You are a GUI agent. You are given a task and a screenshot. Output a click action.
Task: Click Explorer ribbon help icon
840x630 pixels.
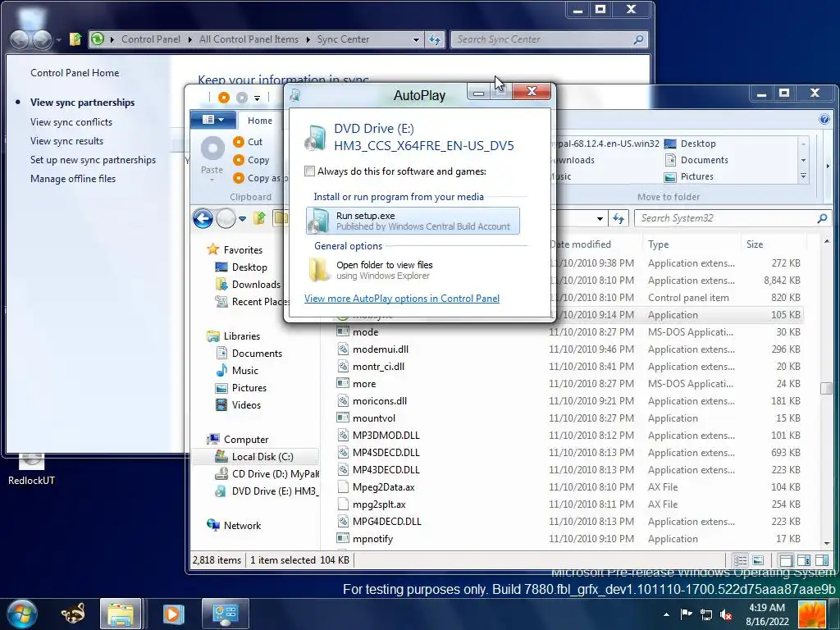pyautogui.click(x=824, y=119)
